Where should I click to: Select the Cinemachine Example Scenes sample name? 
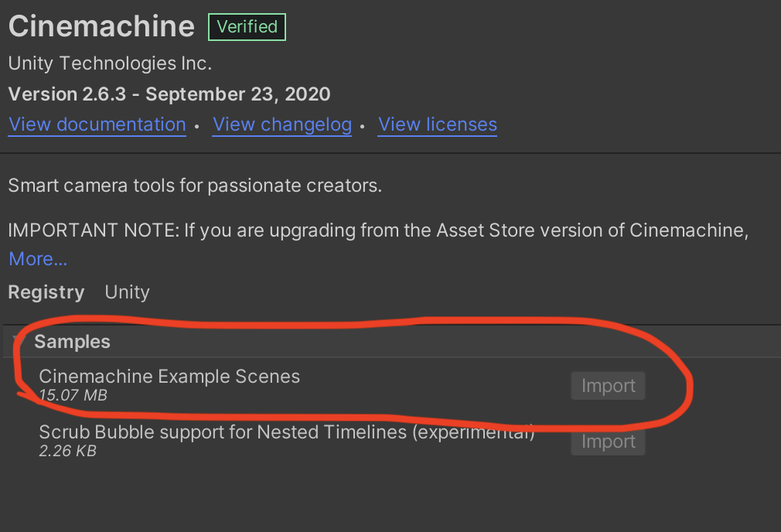click(169, 377)
